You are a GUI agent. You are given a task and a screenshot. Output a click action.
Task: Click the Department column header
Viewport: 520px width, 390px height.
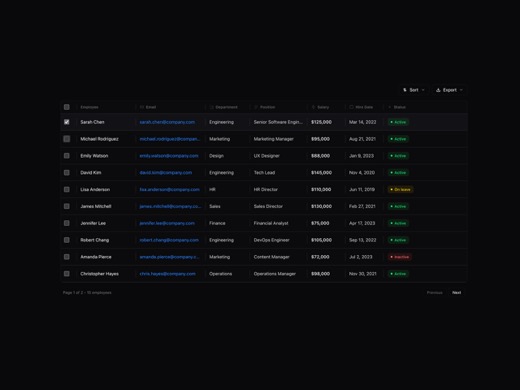[x=224, y=107]
